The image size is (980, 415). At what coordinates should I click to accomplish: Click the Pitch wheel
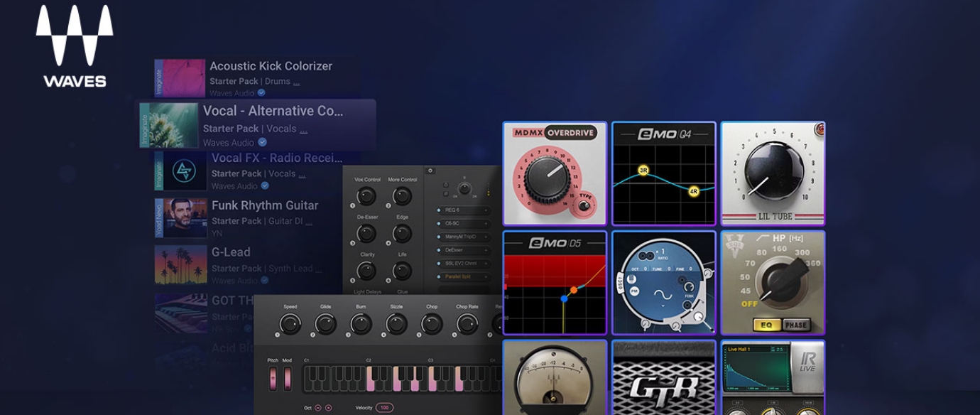pos(273,379)
